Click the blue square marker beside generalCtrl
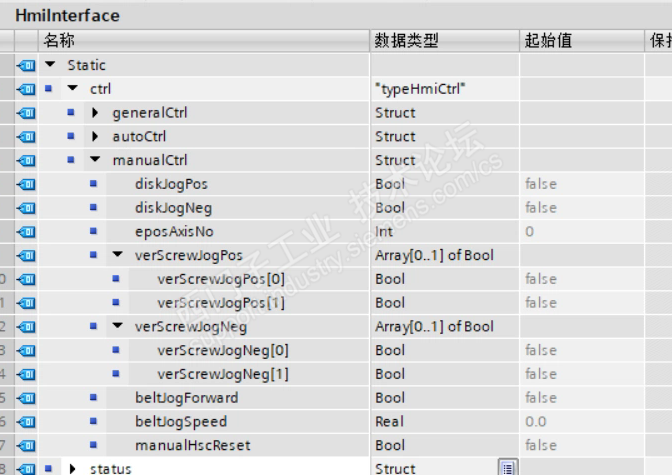The width and height of the screenshot is (672, 475). point(71,113)
